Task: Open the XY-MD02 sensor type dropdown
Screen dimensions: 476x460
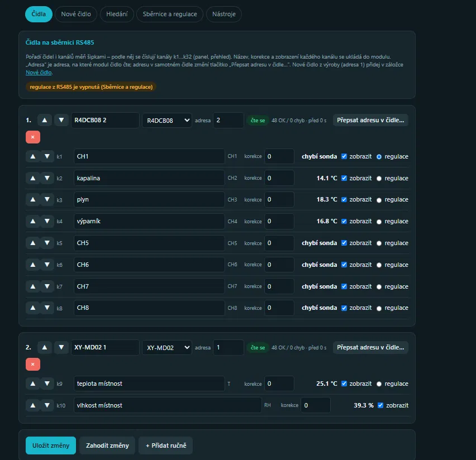Action: pyautogui.click(x=167, y=348)
